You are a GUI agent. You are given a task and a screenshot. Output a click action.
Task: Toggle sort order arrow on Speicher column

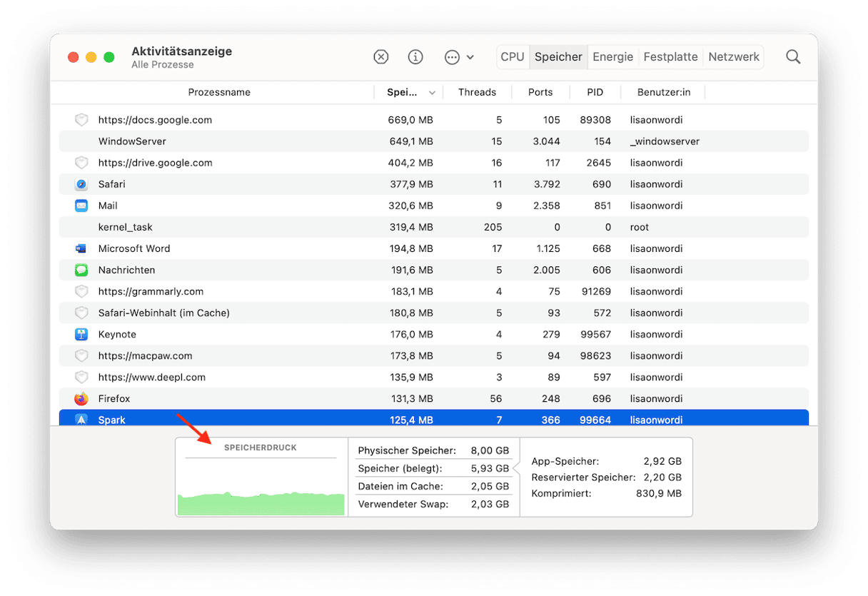(432, 93)
